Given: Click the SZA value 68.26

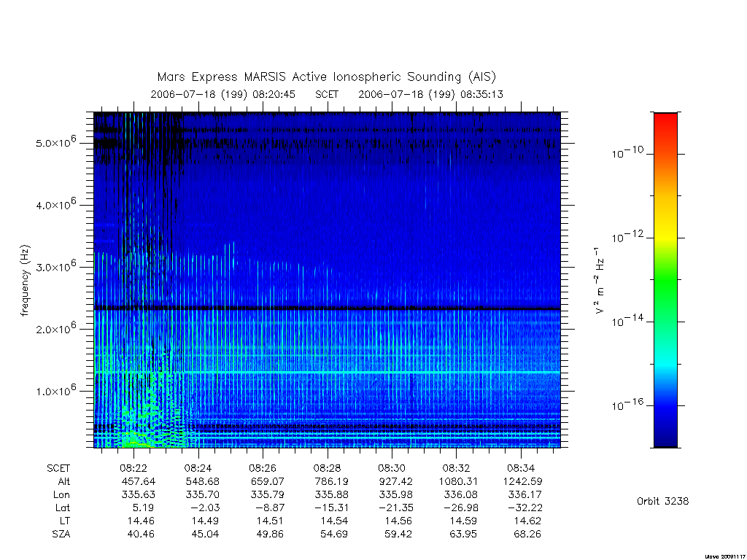Looking at the screenshot, I should (x=527, y=534).
